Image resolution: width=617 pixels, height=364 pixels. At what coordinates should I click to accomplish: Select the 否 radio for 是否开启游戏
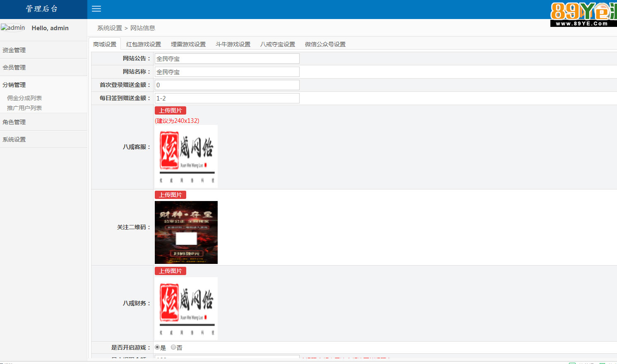coord(173,347)
